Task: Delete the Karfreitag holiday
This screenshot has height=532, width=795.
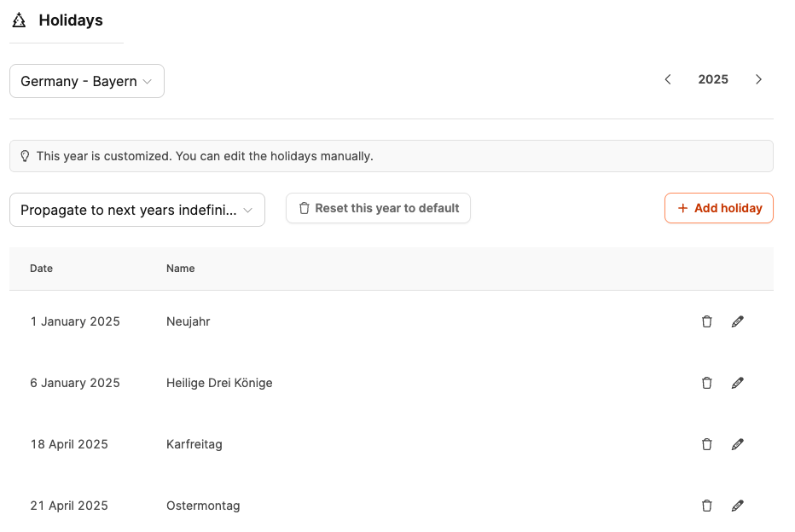Action: point(706,444)
